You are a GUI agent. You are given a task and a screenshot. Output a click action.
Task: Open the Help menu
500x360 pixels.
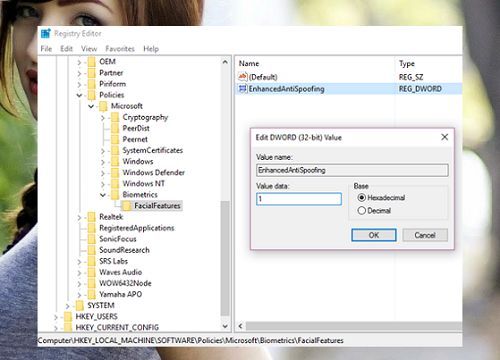151,49
